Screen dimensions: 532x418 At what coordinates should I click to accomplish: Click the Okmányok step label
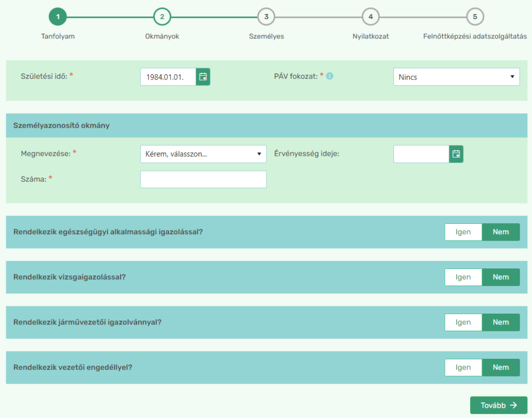tap(162, 36)
